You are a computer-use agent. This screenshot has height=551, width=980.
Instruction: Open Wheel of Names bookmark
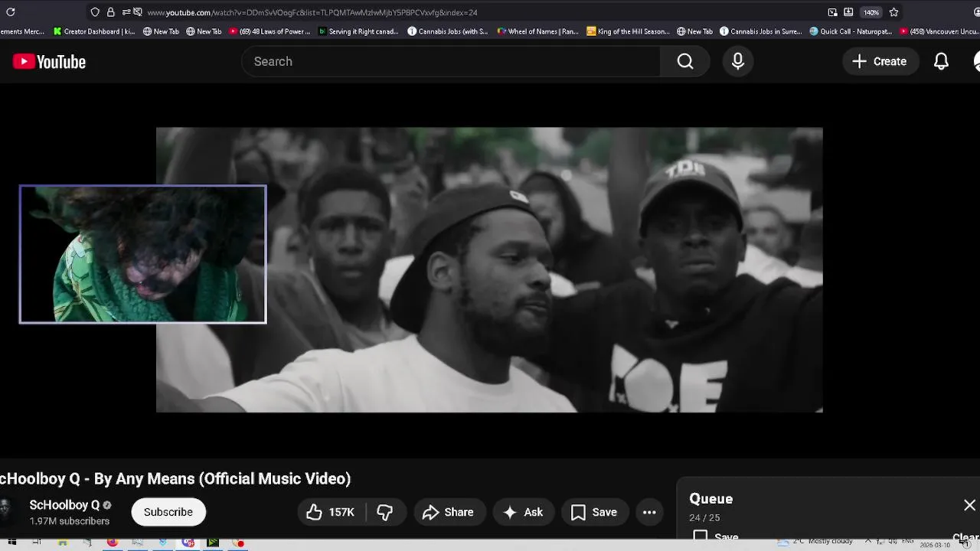pyautogui.click(x=537, y=31)
